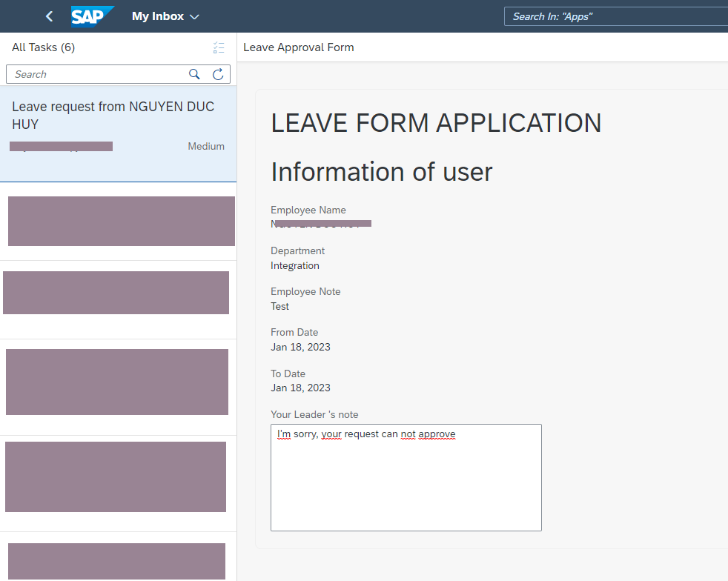Click the Medium priority label
Image resolution: width=728 pixels, height=581 pixels.
(206, 146)
